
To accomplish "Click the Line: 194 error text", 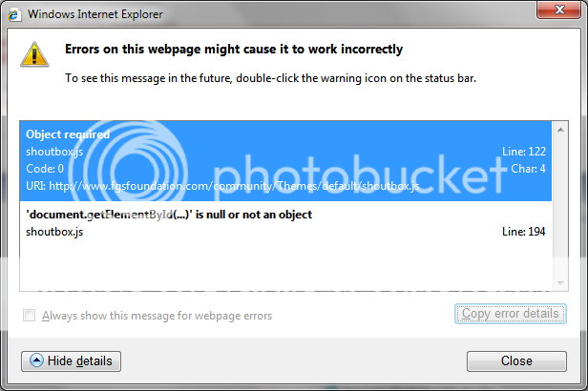I will [x=523, y=232].
